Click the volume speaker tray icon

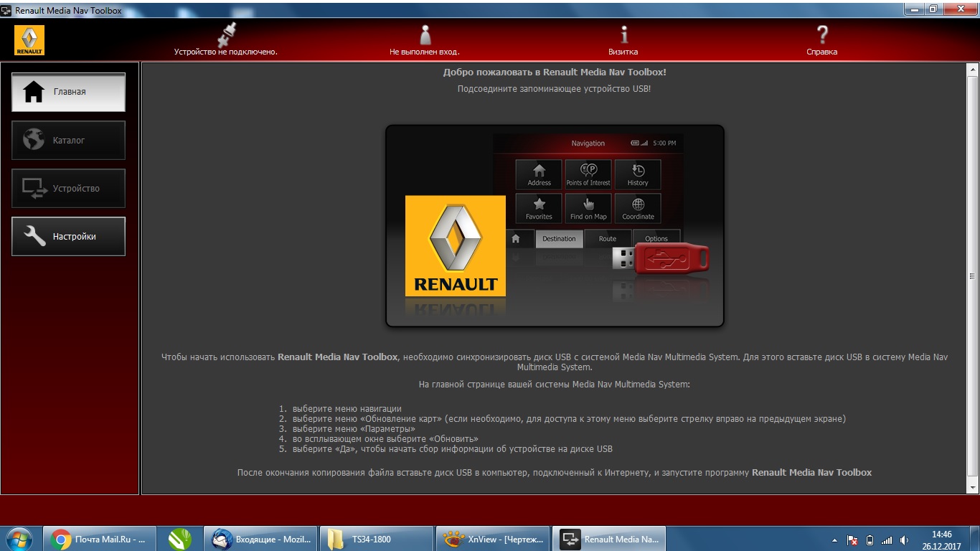point(904,540)
